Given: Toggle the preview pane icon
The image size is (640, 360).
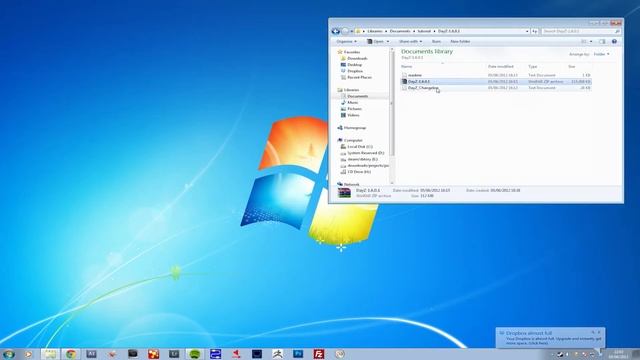Looking at the screenshot, I should tap(602, 42).
